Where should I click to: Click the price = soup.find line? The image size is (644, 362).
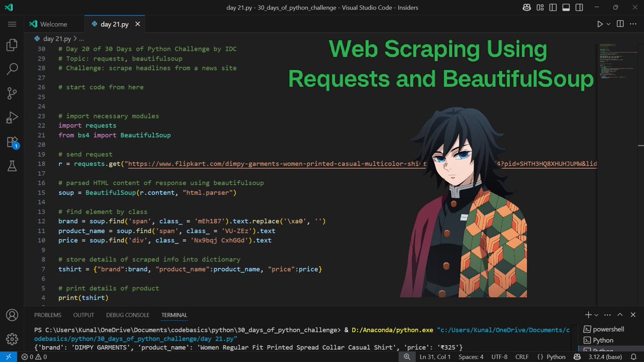pos(165,240)
